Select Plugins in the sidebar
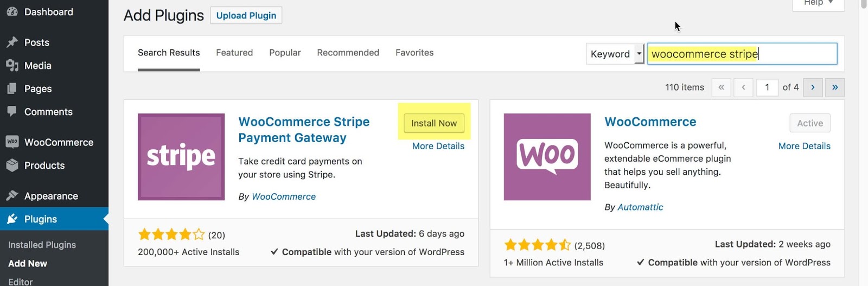Viewport: 868px width, 286px height. point(54,219)
